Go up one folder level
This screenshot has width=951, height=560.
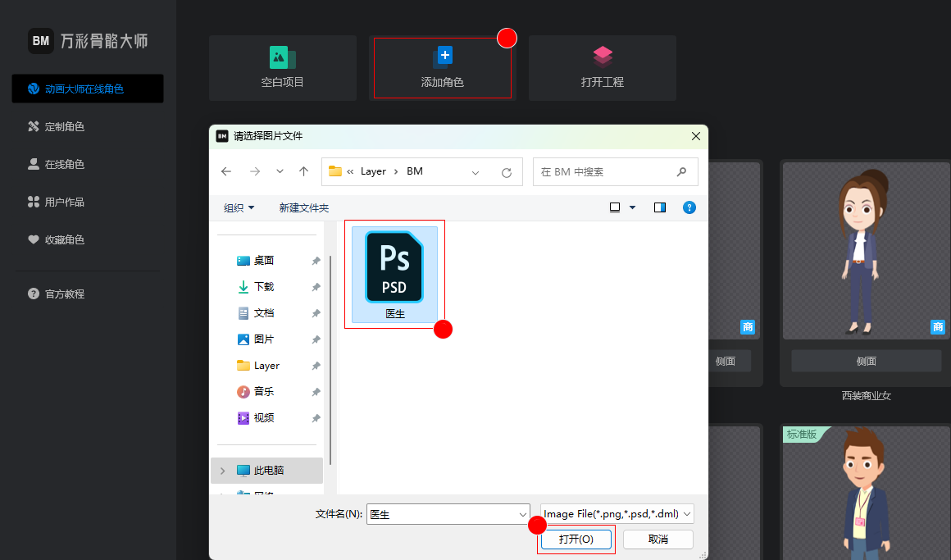[x=304, y=171]
